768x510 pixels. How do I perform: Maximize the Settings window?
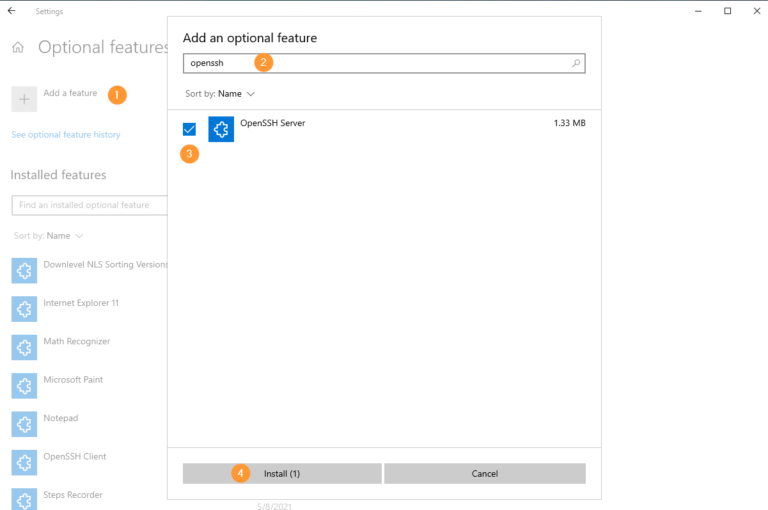click(727, 11)
